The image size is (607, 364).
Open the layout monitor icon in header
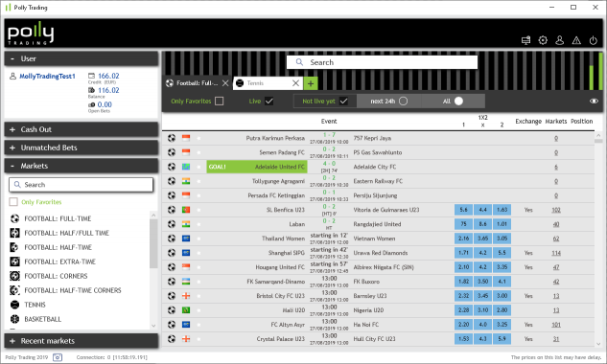click(525, 40)
